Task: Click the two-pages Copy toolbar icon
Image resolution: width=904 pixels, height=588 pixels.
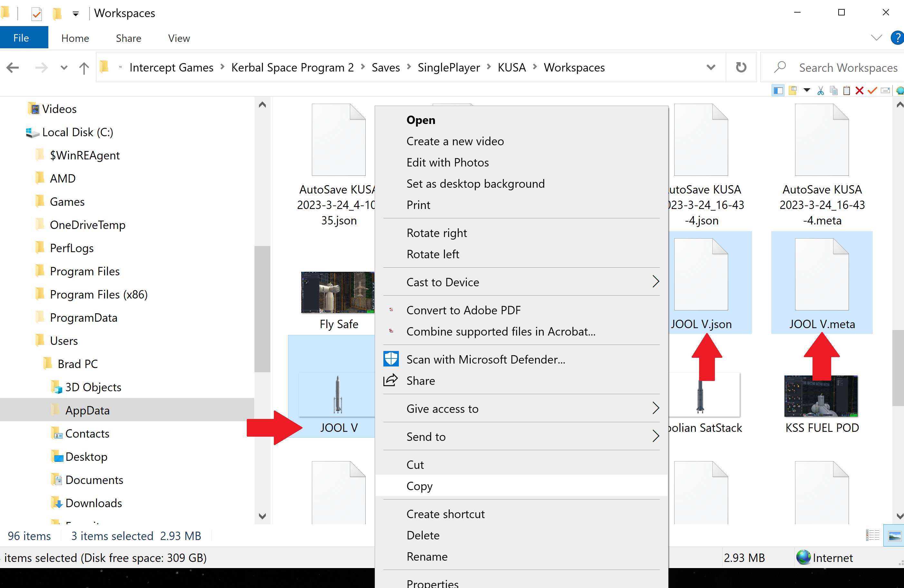Action: point(834,90)
